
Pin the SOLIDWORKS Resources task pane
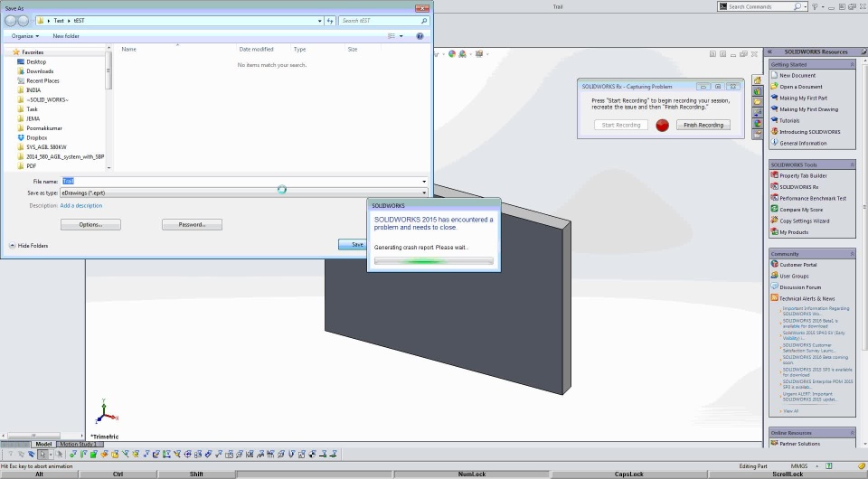tap(863, 52)
